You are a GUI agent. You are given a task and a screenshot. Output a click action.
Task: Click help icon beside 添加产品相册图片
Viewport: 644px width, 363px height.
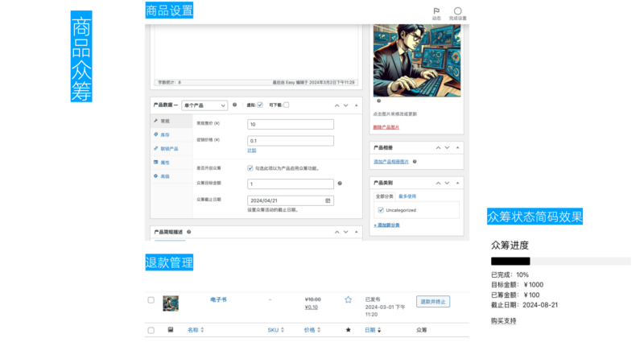(x=415, y=162)
